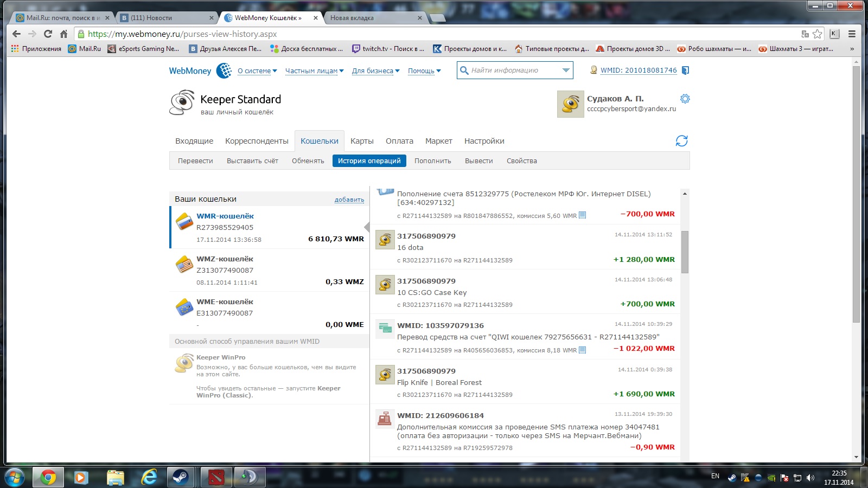Open the Оплата tab
This screenshot has width=868, height=488.
coord(399,141)
